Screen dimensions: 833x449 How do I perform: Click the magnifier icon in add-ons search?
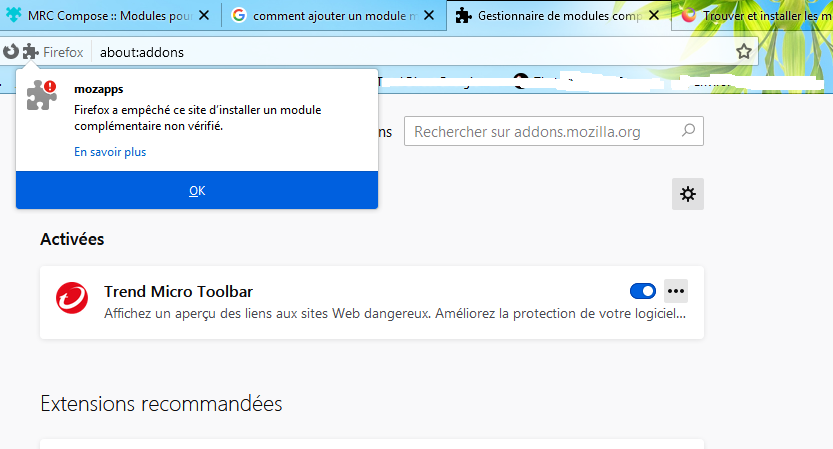(x=688, y=130)
